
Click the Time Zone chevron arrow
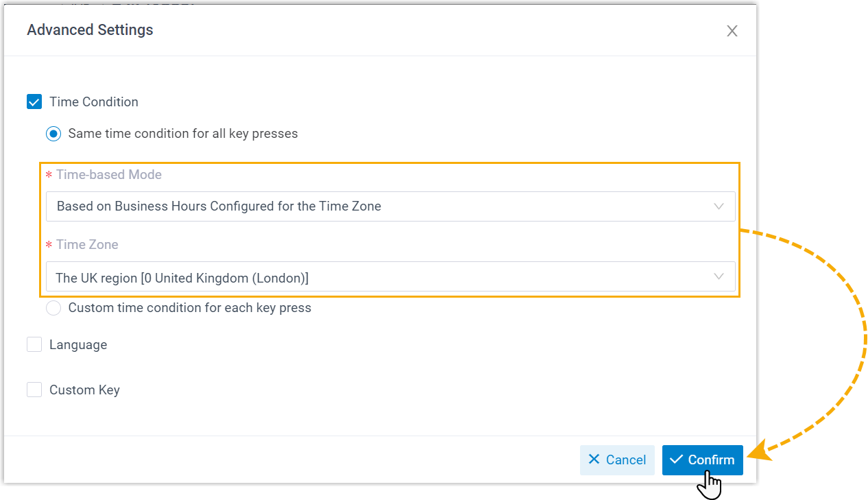tap(719, 276)
